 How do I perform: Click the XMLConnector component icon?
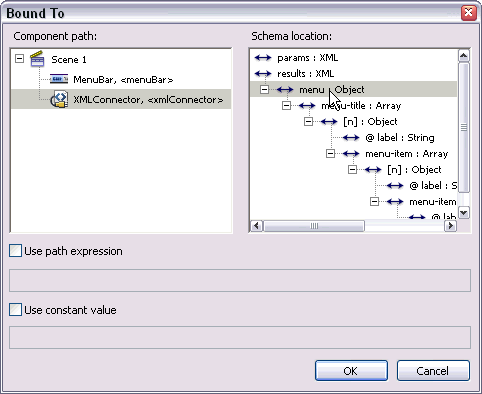coord(59,99)
